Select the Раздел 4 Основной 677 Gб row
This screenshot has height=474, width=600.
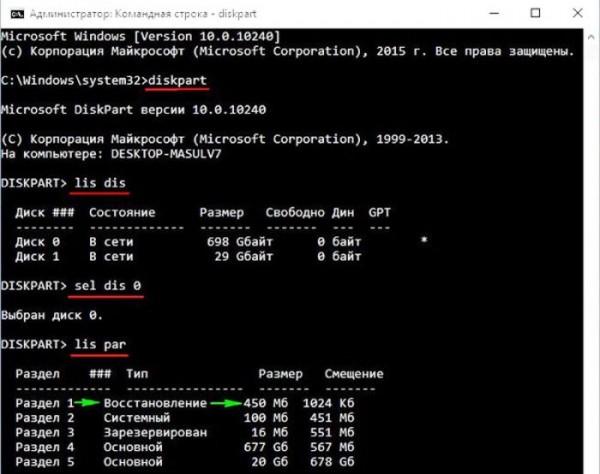185,447
